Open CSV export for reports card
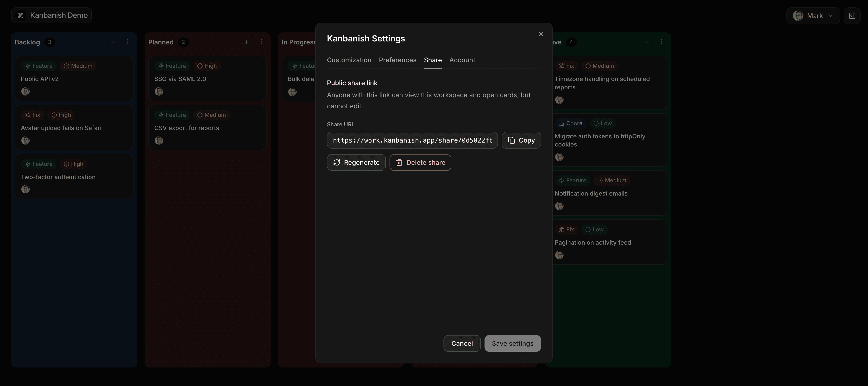 [x=207, y=128]
